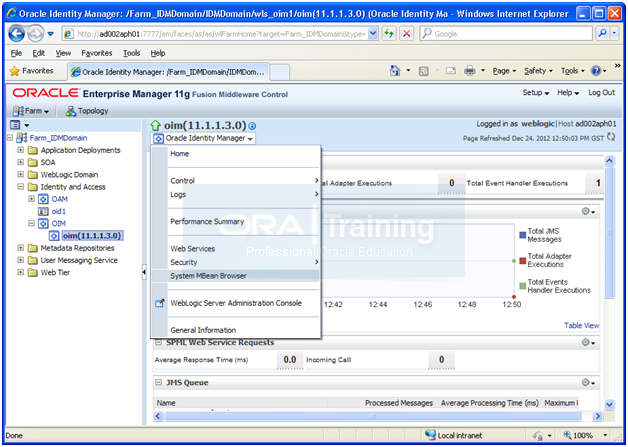
Task: Click the green Refresh page icon
Action: 389,34
